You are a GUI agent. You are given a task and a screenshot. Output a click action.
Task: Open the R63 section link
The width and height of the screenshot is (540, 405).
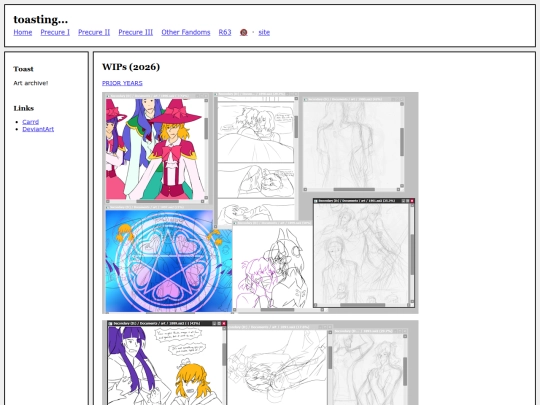tap(225, 32)
